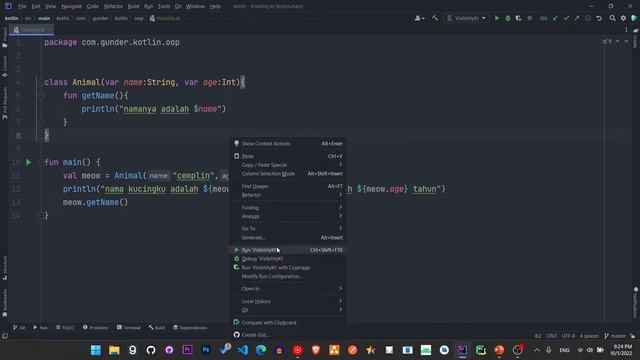640x360 pixels.
Task: Open Windows Start menu on taskbar
Action: [x=96, y=350]
